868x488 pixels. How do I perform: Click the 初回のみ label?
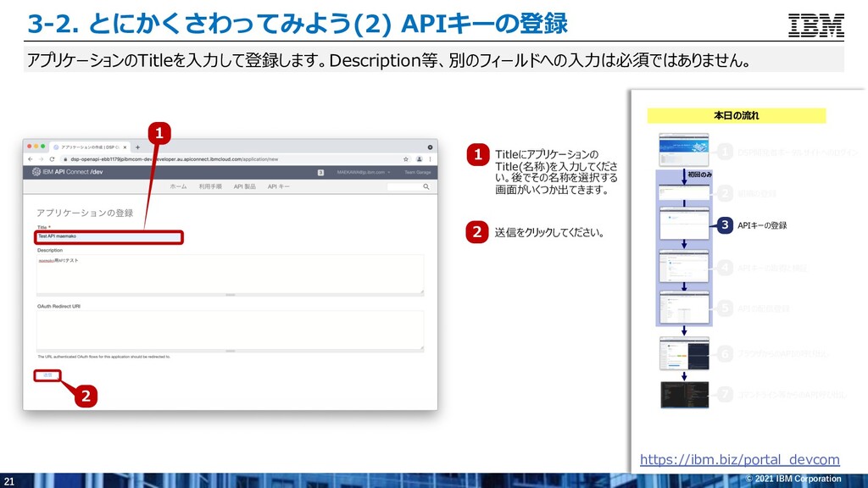(x=699, y=175)
